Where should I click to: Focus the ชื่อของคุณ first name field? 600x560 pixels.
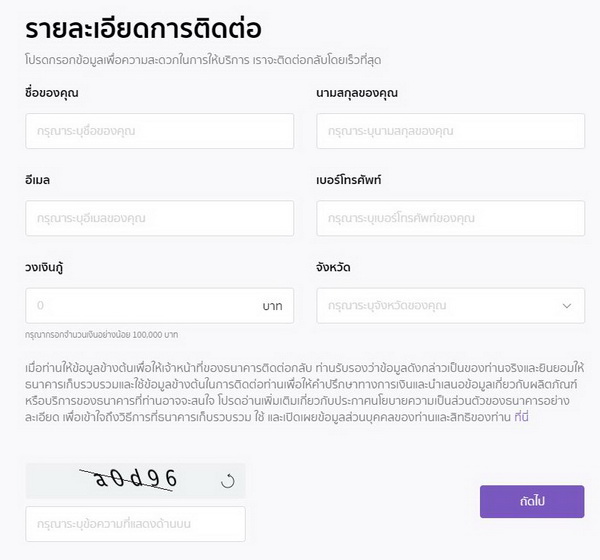160,131
